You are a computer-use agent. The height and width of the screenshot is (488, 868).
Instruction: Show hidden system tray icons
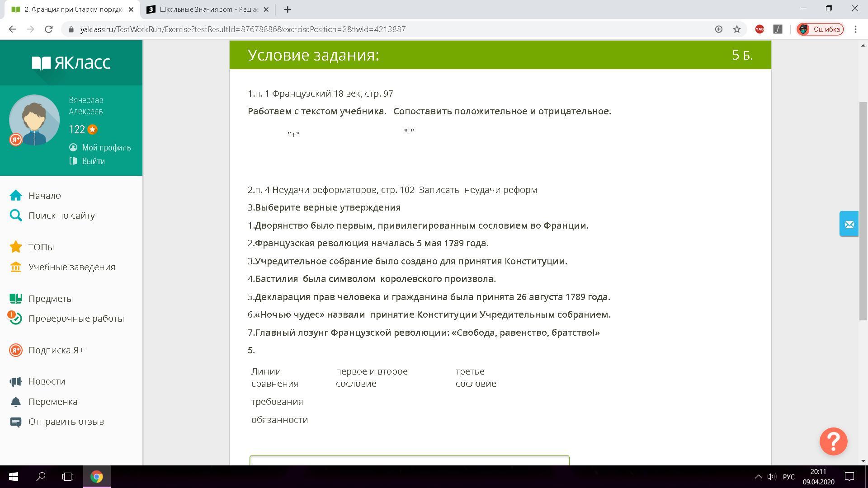click(x=758, y=477)
